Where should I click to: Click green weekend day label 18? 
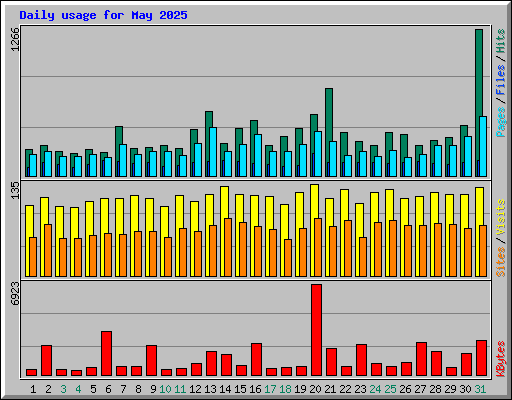(285, 389)
